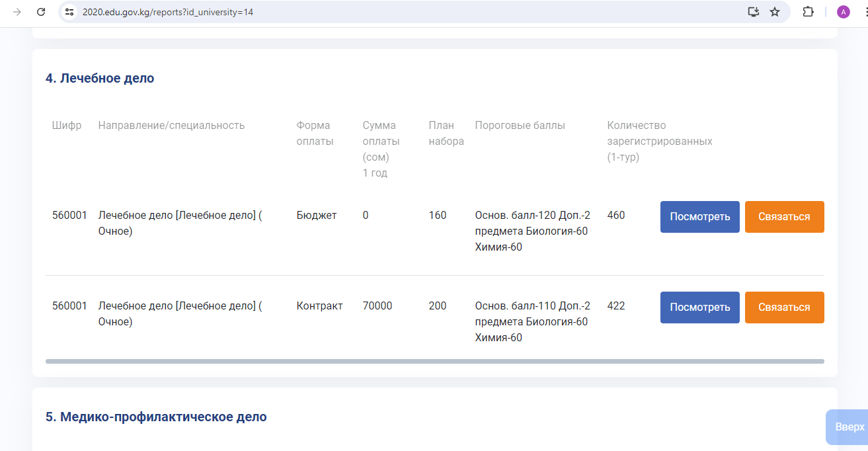The height and width of the screenshot is (451, 868).
Task: Click the 70000 payment amount cell
Action: (x=377, y=306)
